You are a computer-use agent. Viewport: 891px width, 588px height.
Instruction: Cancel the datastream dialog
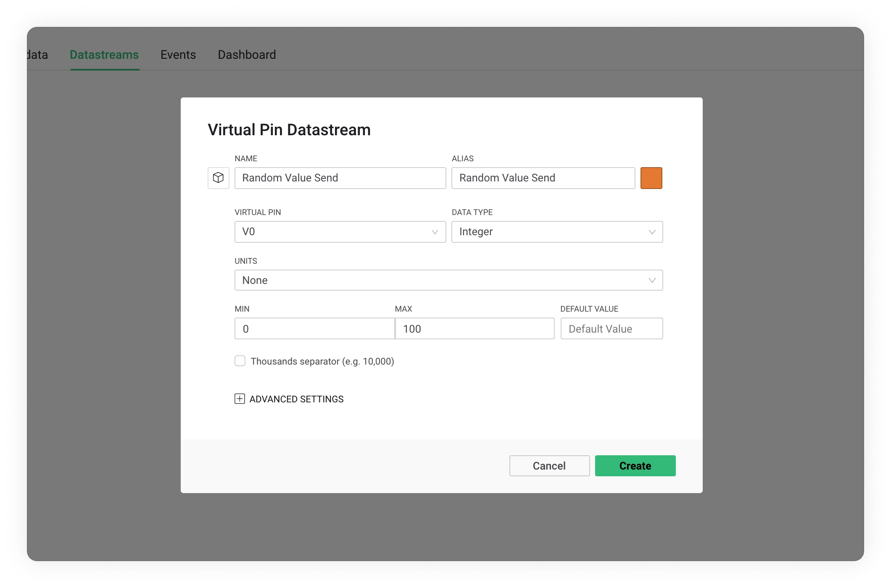tap(549, 465)
